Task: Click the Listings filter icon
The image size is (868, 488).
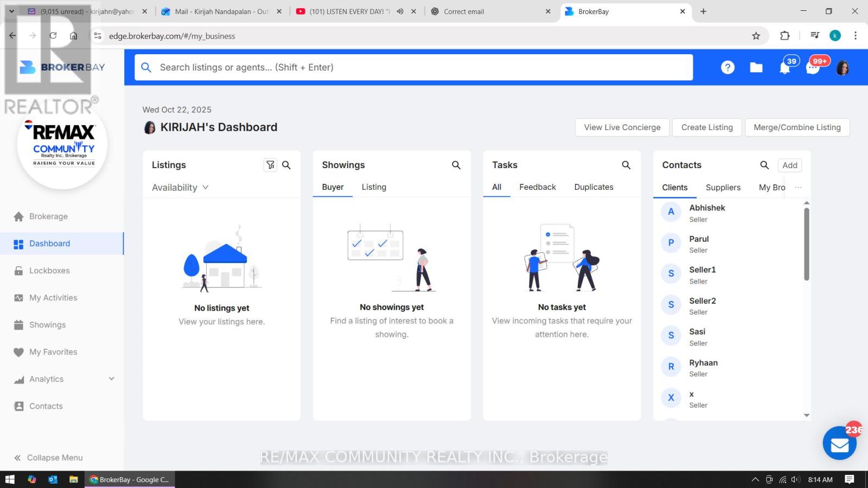Action: click(270, 165)
